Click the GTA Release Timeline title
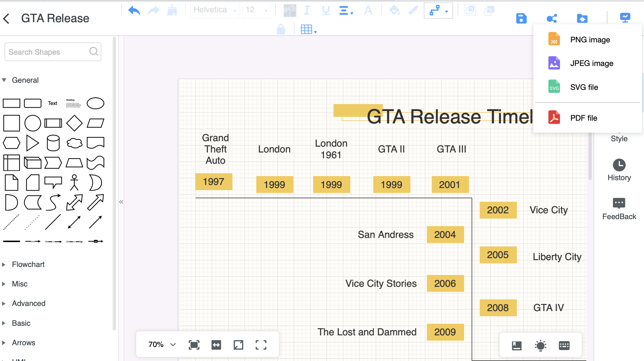Viewport: 644px width, 361px height. pyautogui.click(x=450, y=116)
